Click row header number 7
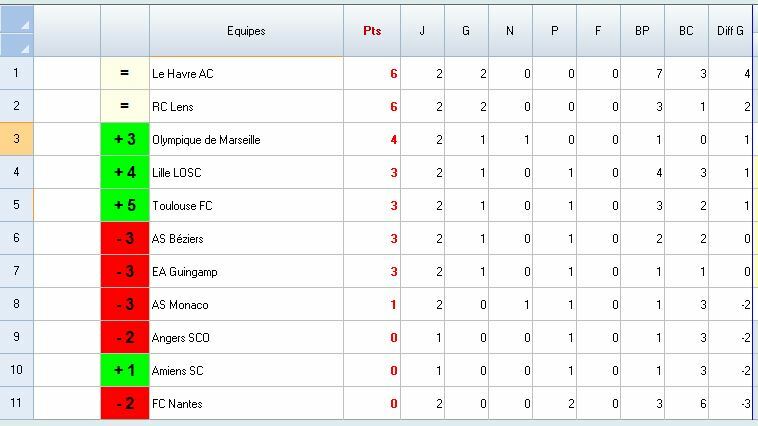 point(17,271)
